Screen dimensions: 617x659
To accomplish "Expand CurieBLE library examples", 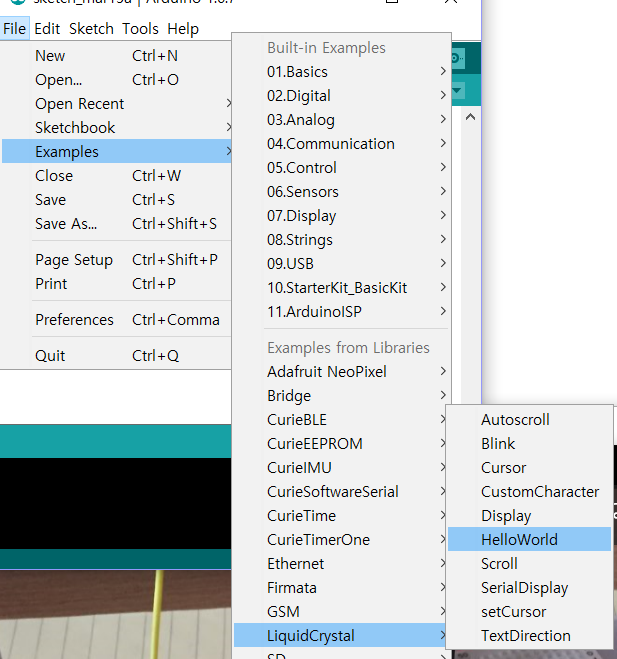I will pos(340,419).
